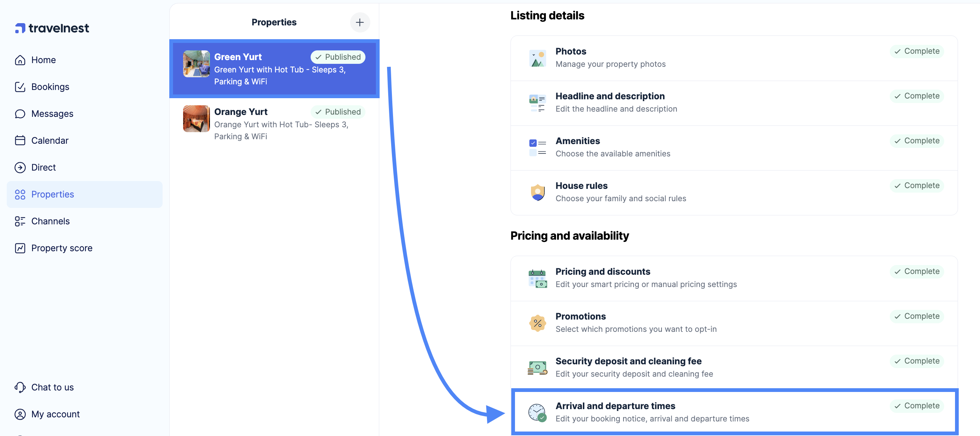Click the plus icon to add property
The height and width of the screenshot is (436, 980).
point(359,22)
